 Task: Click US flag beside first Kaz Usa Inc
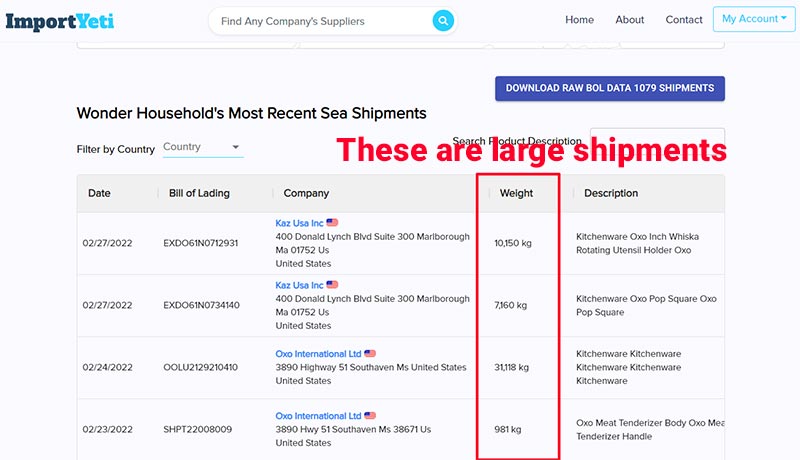point(332,222)
